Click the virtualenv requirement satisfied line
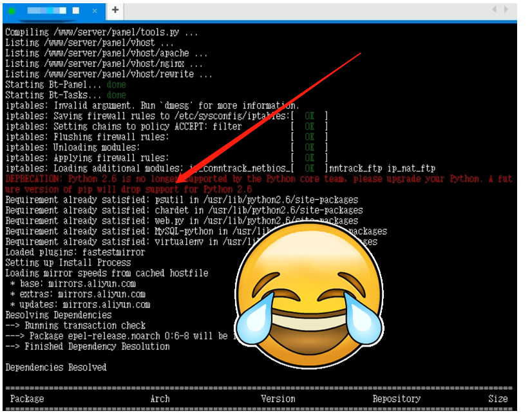The height and width of the screenshot is (420, 530). (x=191, y=242)
